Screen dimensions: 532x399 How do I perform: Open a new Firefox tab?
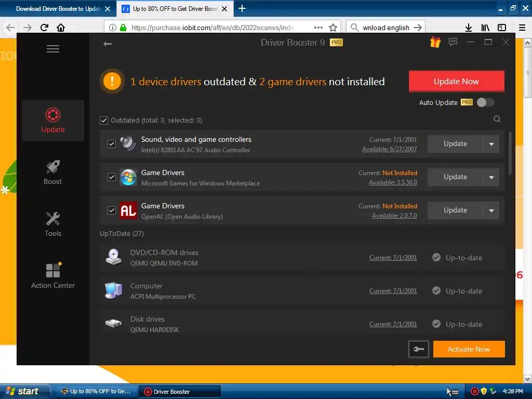click(x=242, y=8)
